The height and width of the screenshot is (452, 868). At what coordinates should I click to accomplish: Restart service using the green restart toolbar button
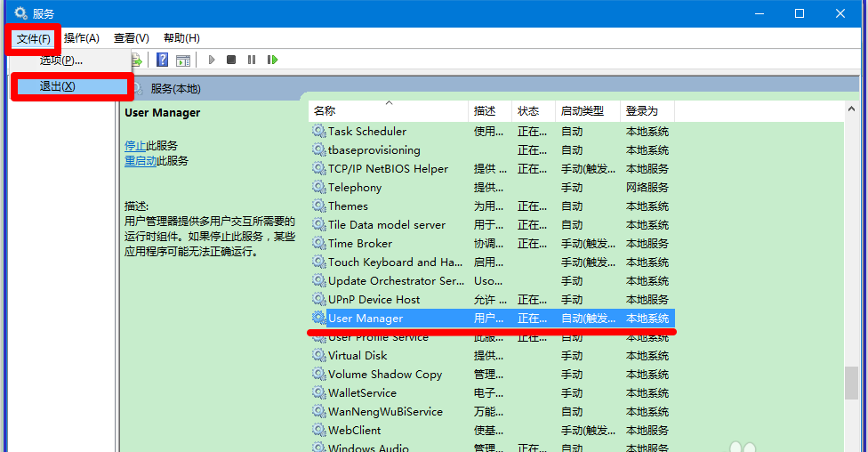point(272,60)
